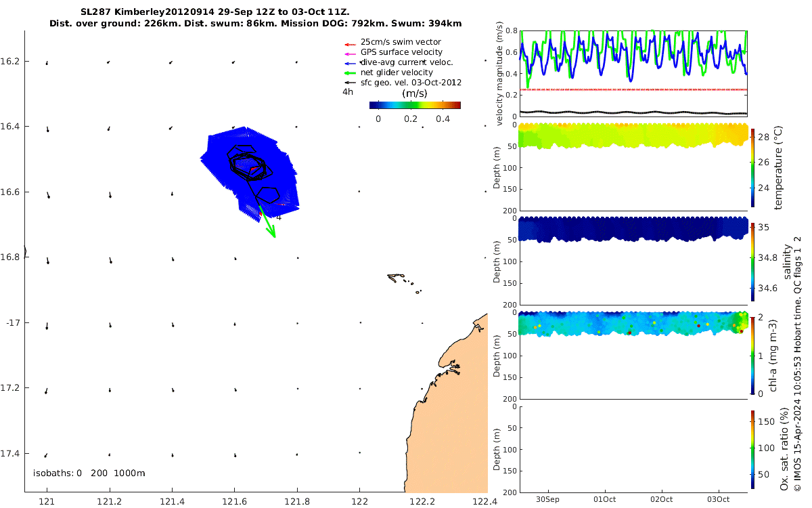Click the '121.6' longitude tick label
This screenshot has height=508, width=812.
pyautogui.click(x=234, y=501)
